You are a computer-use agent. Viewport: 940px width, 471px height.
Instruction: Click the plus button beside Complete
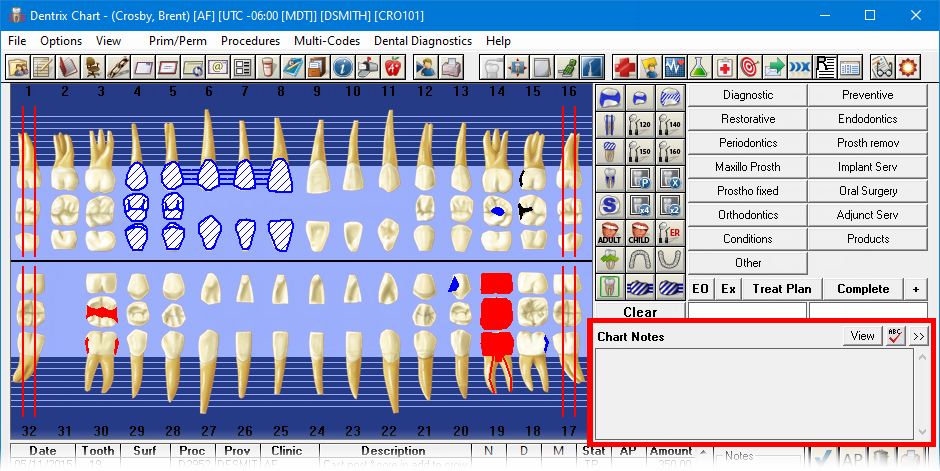pos(915,289)
